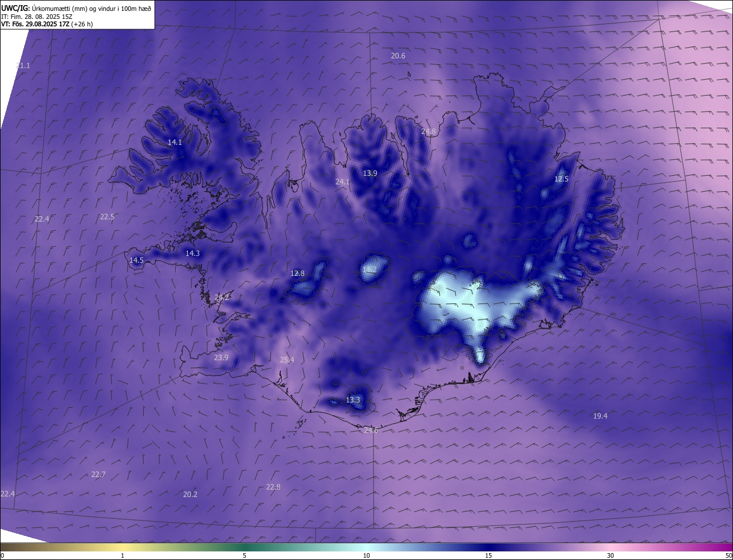Screen dimensions: 733x560
Task: Click the 19.4 value southeast of Iceland
Action: [600, 416]
